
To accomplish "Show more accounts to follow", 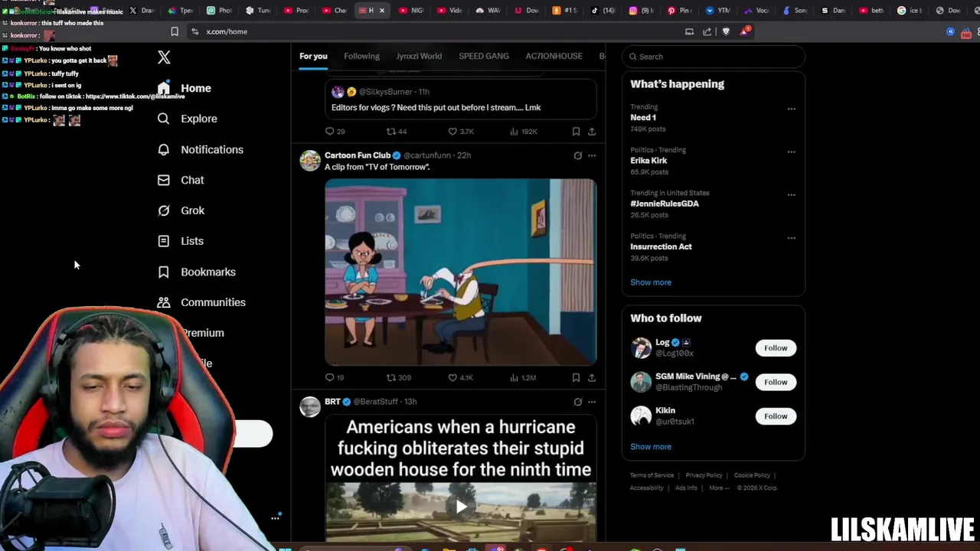I will click(x=651, y=447).
